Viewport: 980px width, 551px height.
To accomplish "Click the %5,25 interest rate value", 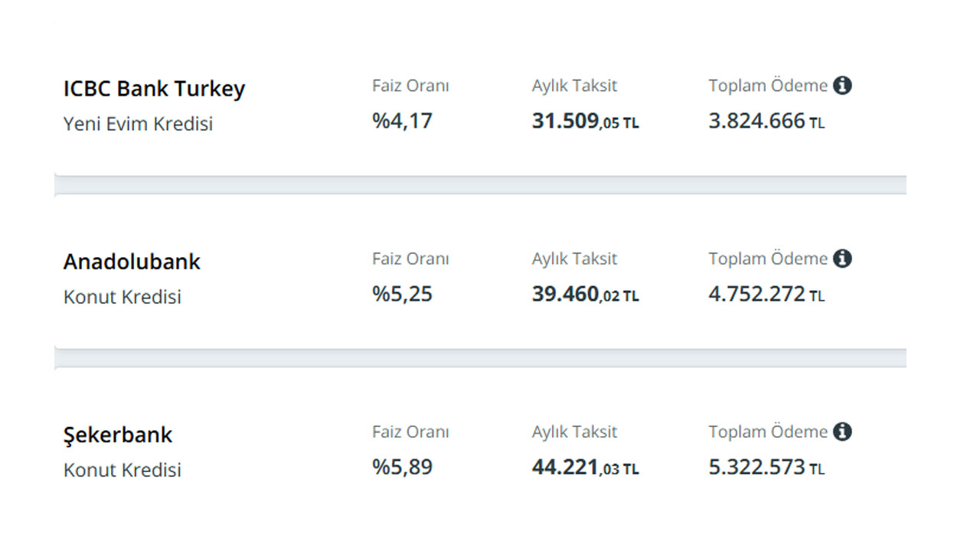I will (403, 294).
